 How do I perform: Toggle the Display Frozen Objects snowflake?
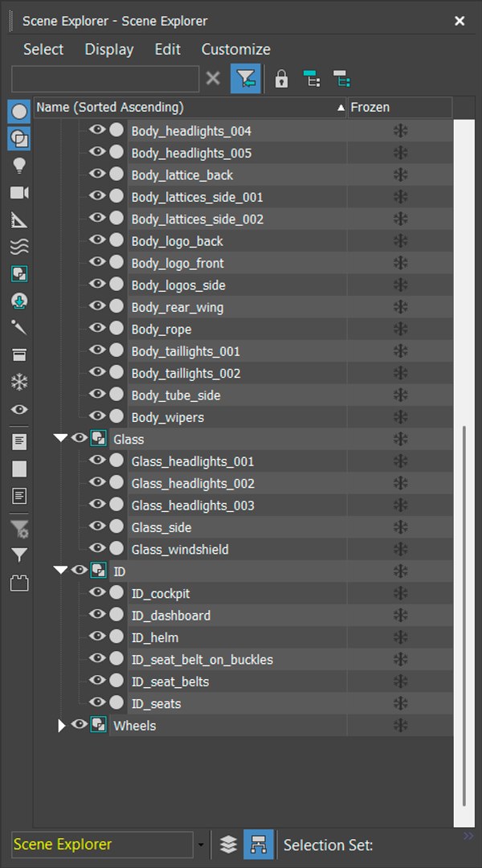(x=19, y=382)
